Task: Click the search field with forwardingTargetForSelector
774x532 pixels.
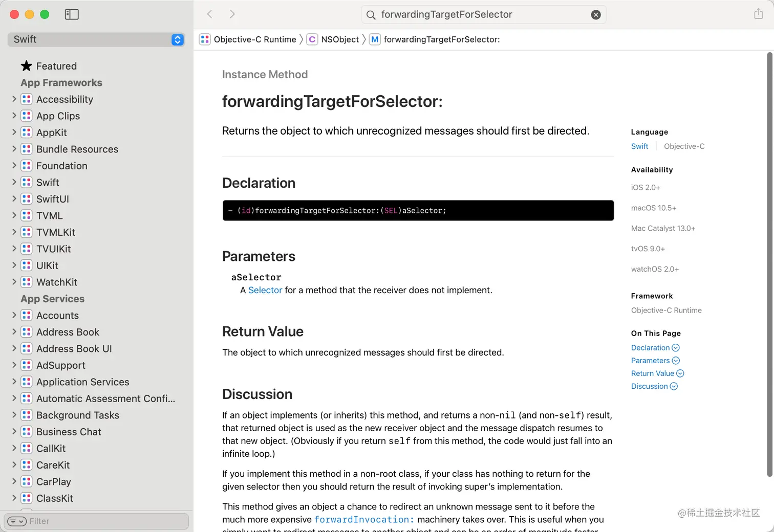Action: click(483, 15)
